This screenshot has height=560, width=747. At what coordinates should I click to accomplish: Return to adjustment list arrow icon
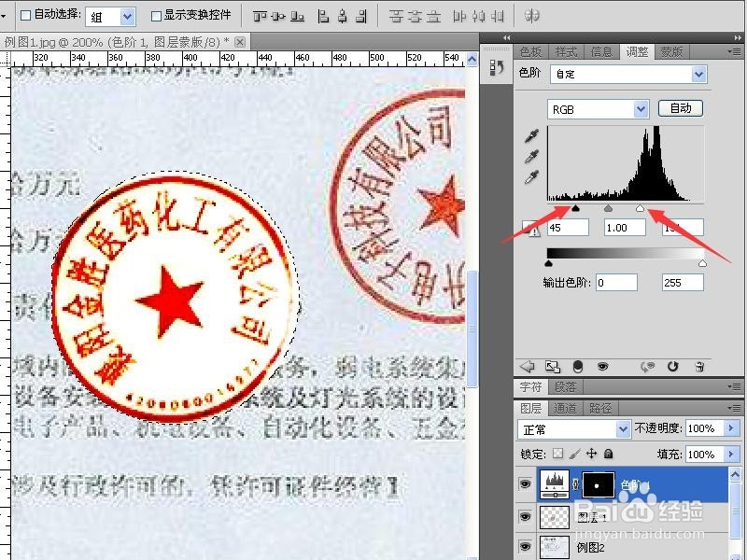[527, 366]
